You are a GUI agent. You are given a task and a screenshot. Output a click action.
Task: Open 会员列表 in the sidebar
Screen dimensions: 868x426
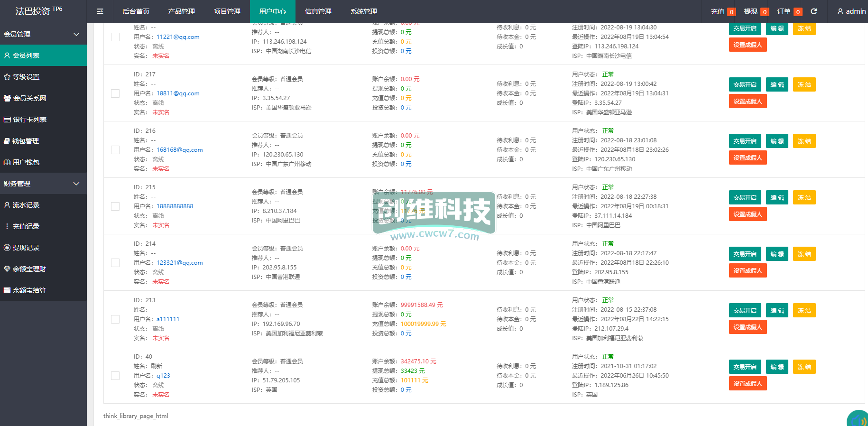(43, 56)
